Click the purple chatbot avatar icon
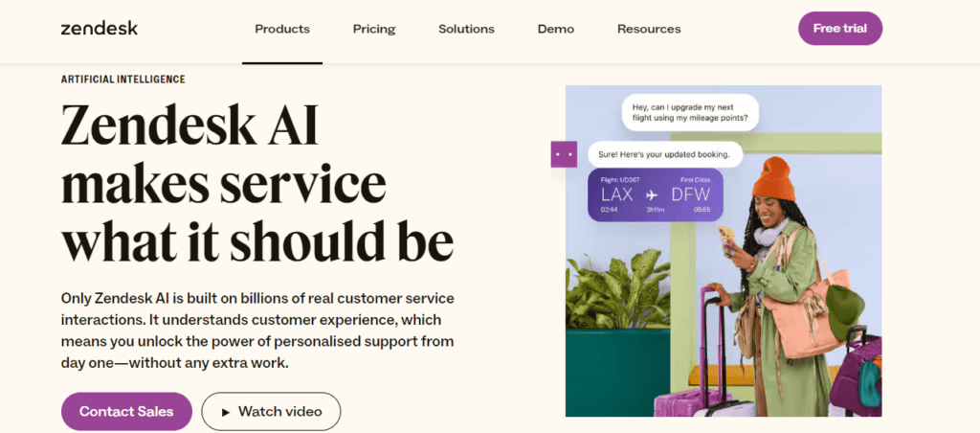980x433 pixels. coord(564,154)
